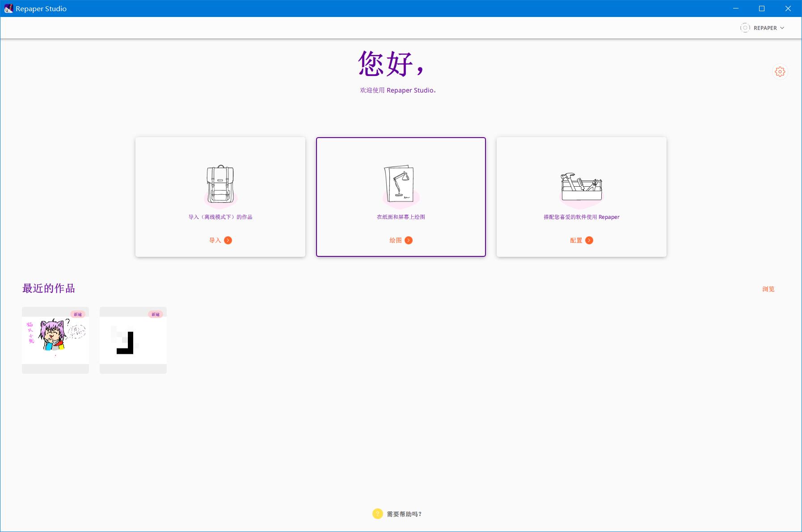Click the yellow question mark help icon
The width and height of the screenshot is (802, 532).
pos(377,514)
